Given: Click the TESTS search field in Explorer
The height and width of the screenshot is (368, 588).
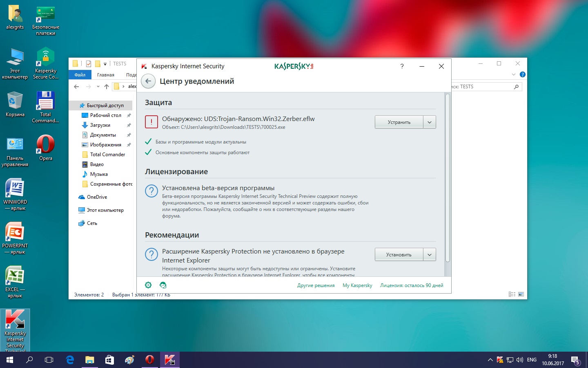Looking at the screenshot, I should coord(486,87).
